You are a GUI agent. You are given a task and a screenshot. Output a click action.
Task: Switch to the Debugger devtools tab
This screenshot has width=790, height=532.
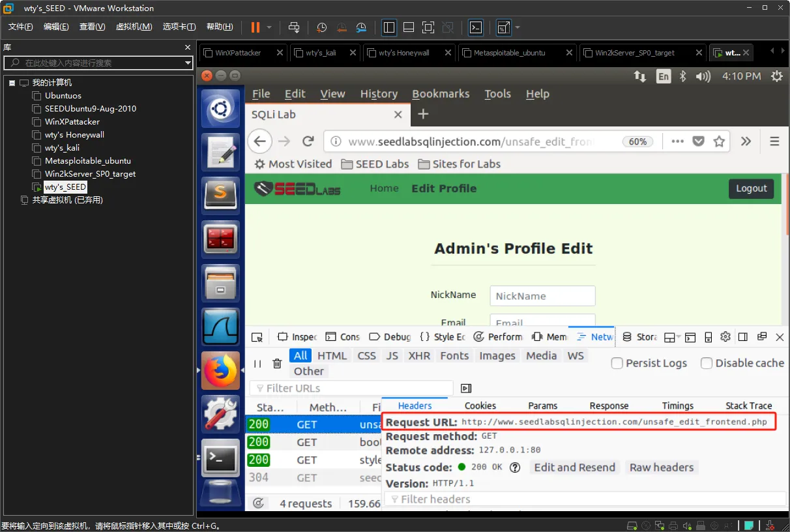[x=390, y=337]
